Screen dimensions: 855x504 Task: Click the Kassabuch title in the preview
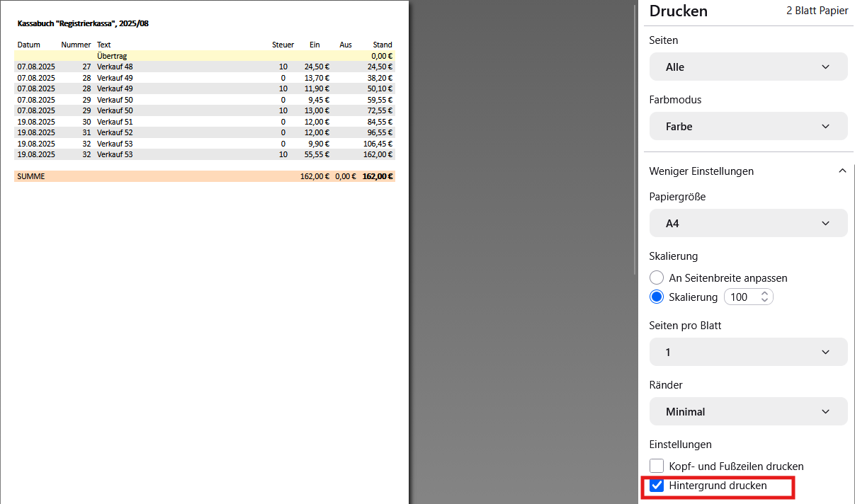83,23
